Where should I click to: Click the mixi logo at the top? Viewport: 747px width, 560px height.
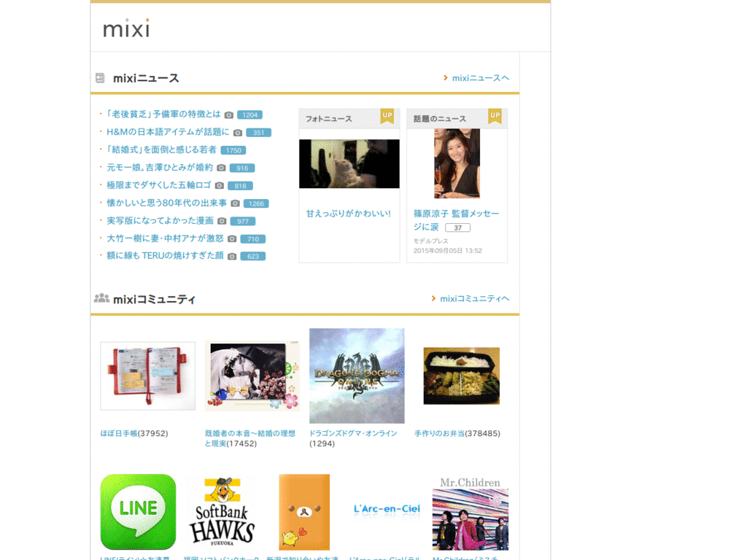coord(125,29)
